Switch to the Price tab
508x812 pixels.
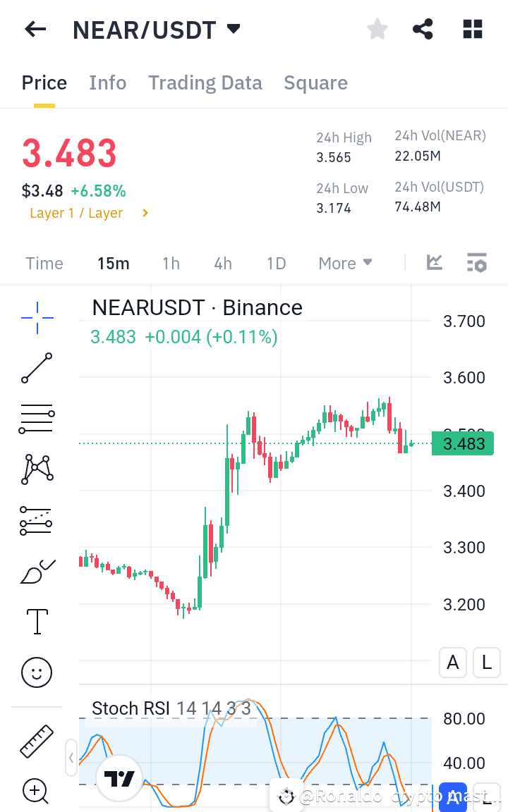(x=44, y=83)
